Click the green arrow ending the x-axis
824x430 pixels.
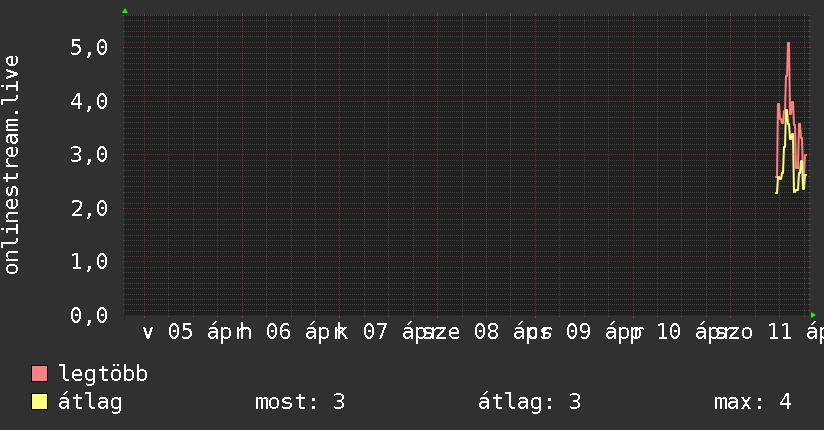point(813,315)
